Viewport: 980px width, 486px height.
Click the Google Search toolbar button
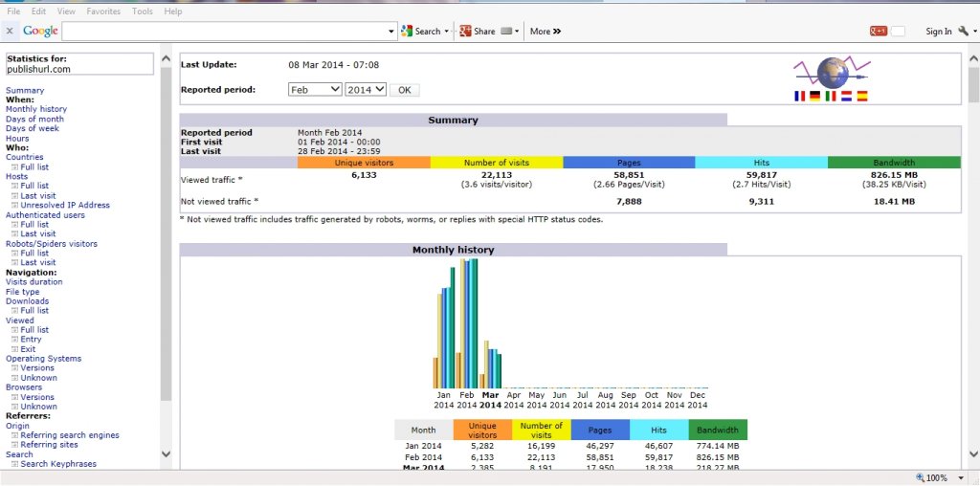tap(421, 32)
